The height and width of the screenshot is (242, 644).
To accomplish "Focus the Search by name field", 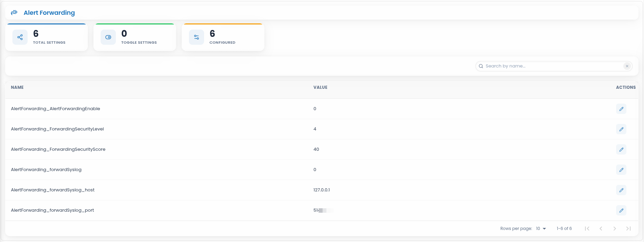I will click(x=554, y=66).
